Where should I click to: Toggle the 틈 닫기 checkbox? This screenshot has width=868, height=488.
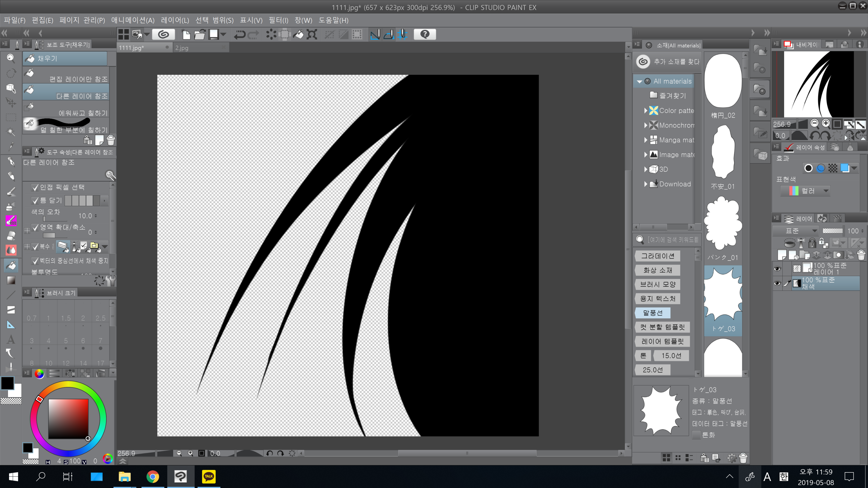point(35,201)
